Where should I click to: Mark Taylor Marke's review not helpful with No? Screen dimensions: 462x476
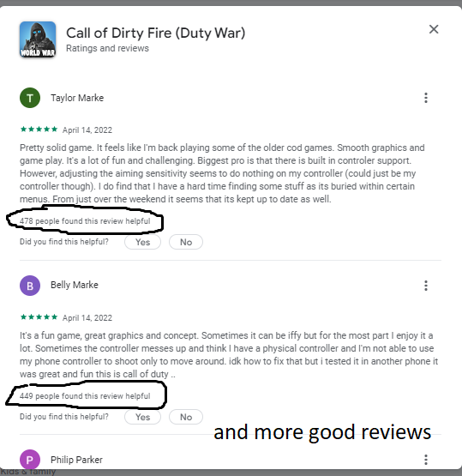coord(186,242)
